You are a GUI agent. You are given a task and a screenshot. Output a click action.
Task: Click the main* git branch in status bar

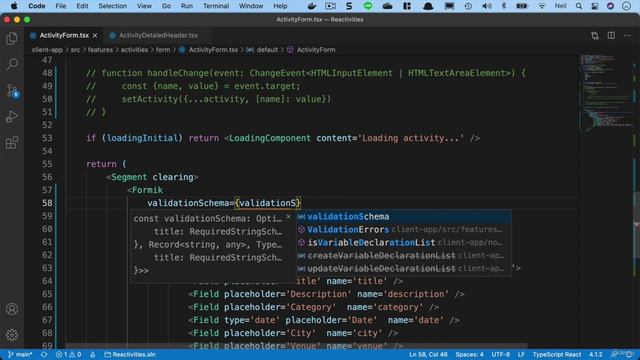click(20, 354)
